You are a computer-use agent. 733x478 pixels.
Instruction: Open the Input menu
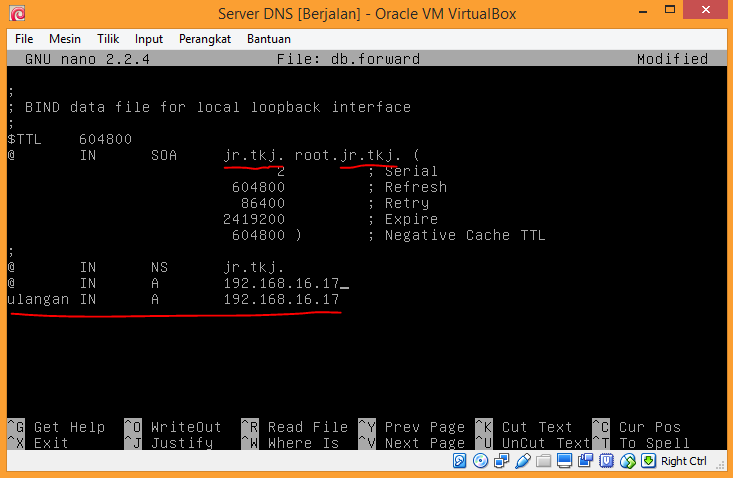tap(149, 39)
